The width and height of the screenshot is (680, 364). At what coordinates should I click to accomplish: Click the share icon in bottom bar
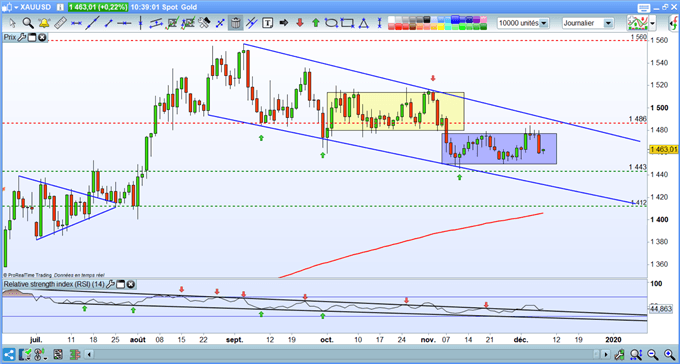(9, 354)
